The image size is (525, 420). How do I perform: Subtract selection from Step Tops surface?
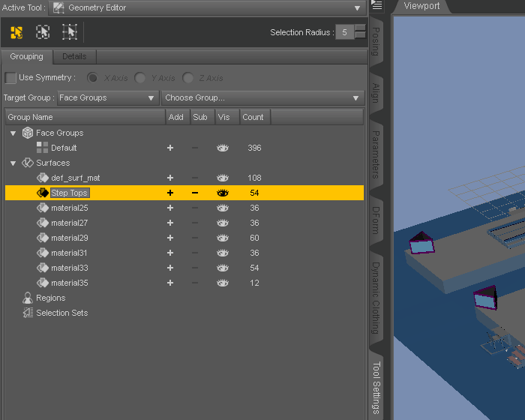pyautogui.click(x=195, y=193)
